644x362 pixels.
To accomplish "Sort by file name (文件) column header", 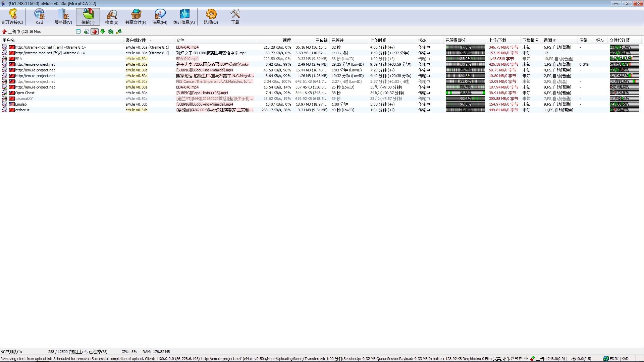I will pyautogui.click(x=180, y=40).
